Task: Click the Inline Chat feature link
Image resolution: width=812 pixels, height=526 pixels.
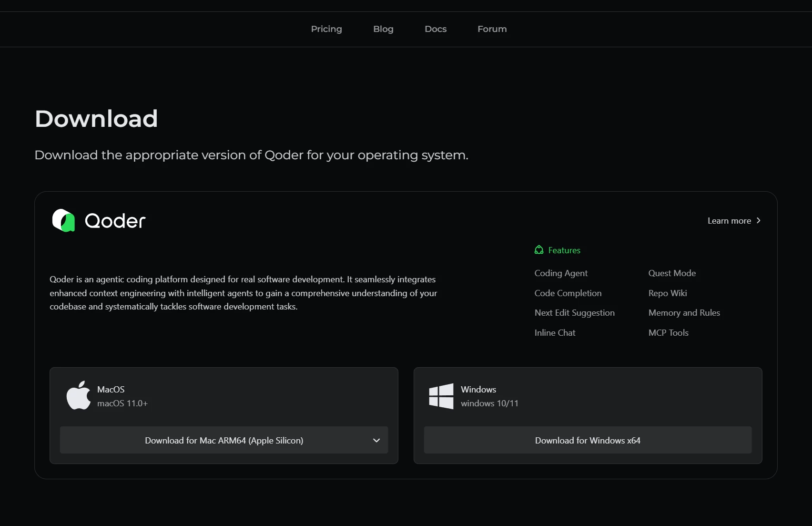Action: [x=555, y=333]
